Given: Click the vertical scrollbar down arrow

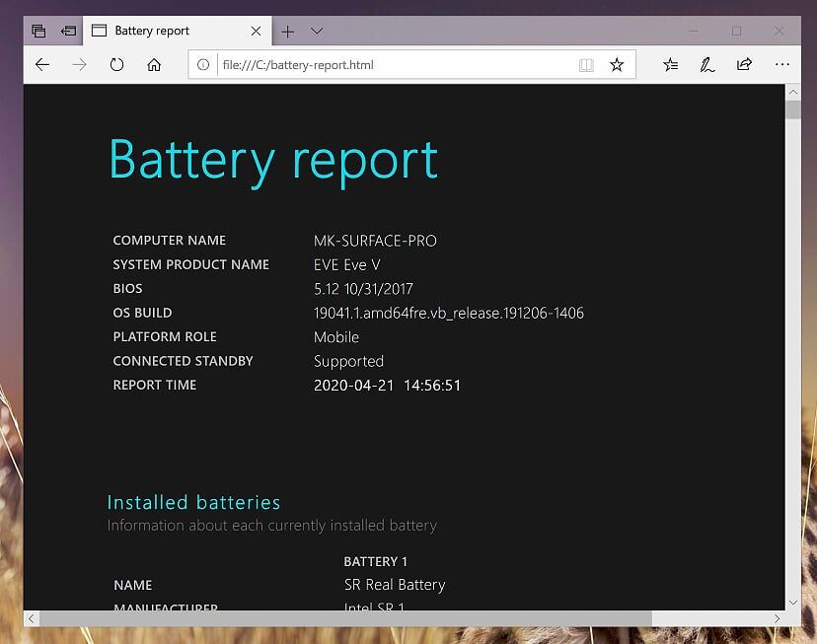Looking at the screenshot, I should 793,602.
